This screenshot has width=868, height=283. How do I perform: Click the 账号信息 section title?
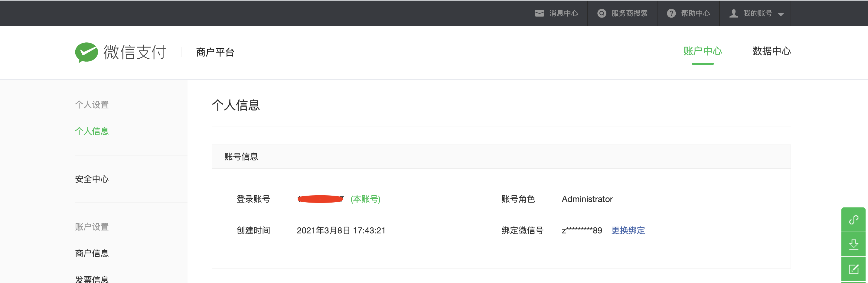coord(241,157)
